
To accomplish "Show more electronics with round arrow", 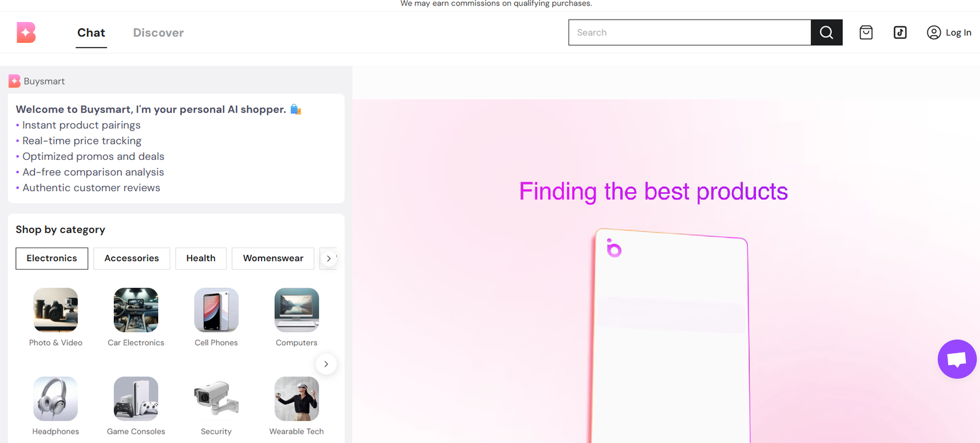I will pos(326,364).
